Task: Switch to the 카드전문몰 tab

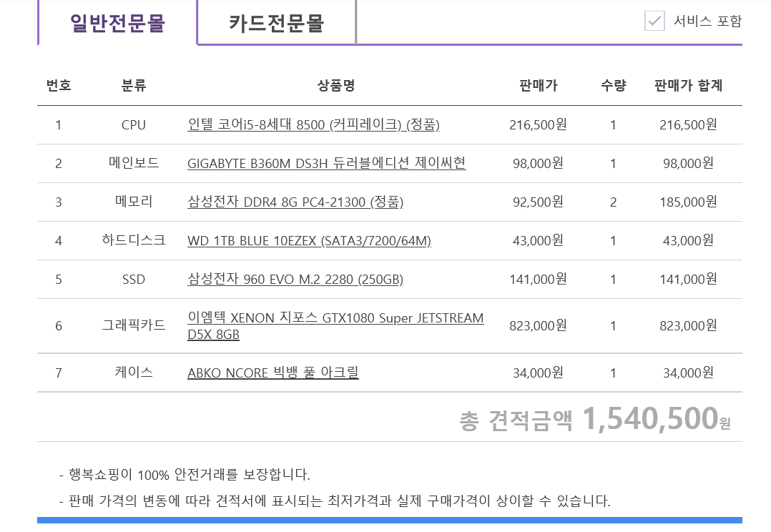Action: (276, 23)
